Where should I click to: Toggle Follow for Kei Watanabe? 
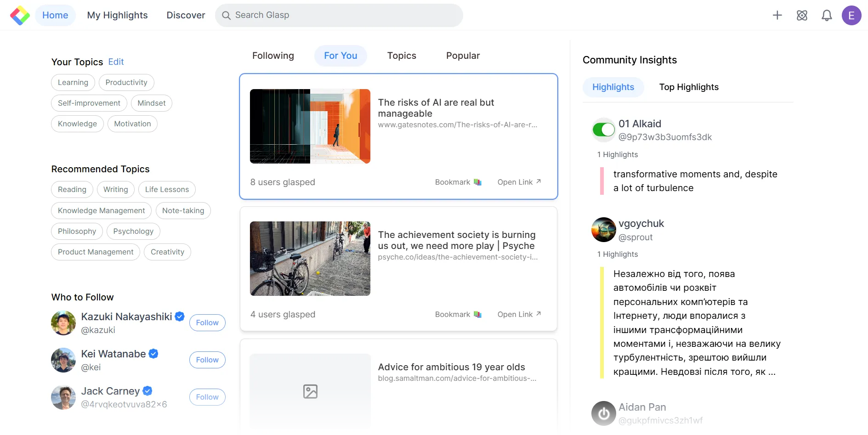pyautogui.click(x=207, y=360)
